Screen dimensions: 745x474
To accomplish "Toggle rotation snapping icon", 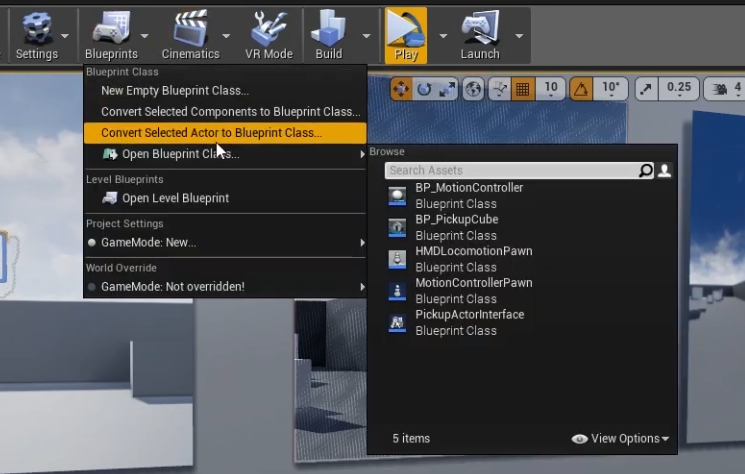I will pyautogui.click(x=581, y=89).
